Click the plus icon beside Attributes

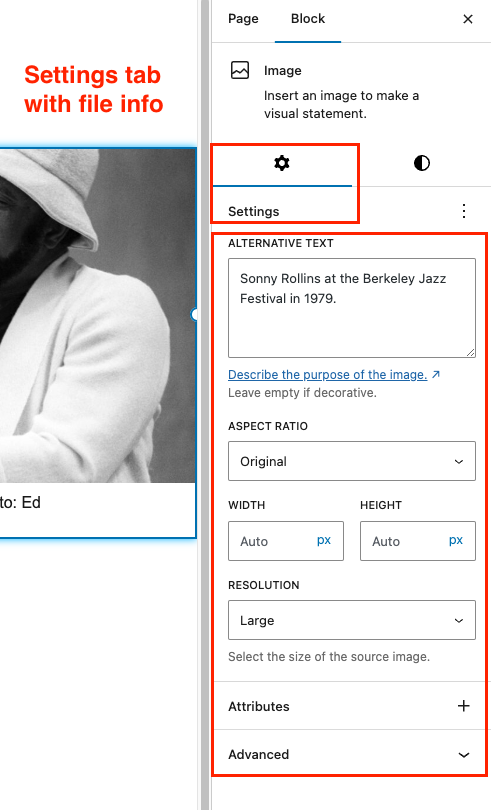point(464,706)
